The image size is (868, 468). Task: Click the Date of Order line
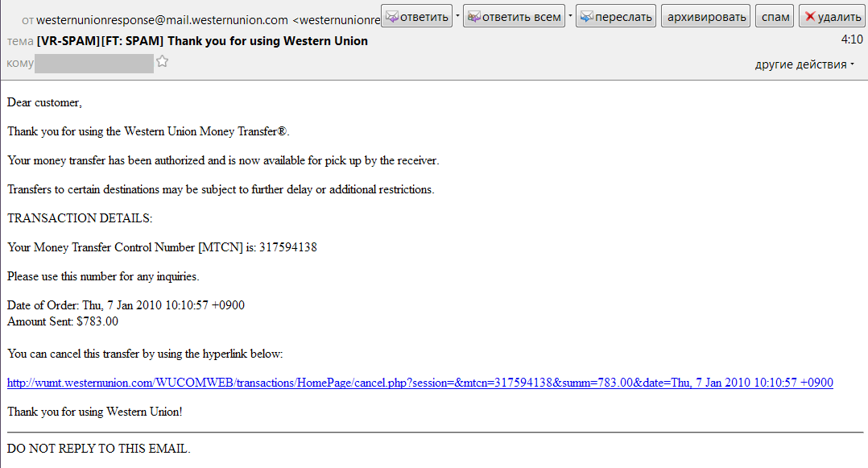coord(126,305)
